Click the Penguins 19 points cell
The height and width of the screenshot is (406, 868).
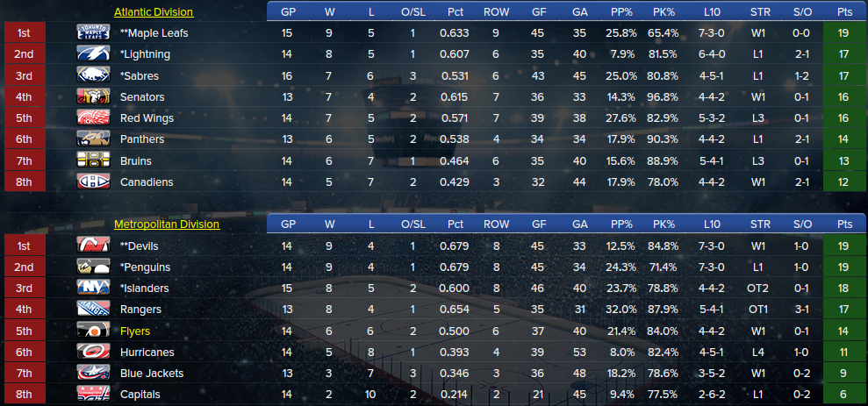843,267
